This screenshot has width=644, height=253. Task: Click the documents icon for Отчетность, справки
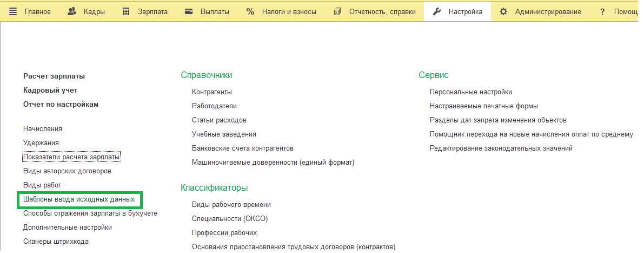coord(338,11)
